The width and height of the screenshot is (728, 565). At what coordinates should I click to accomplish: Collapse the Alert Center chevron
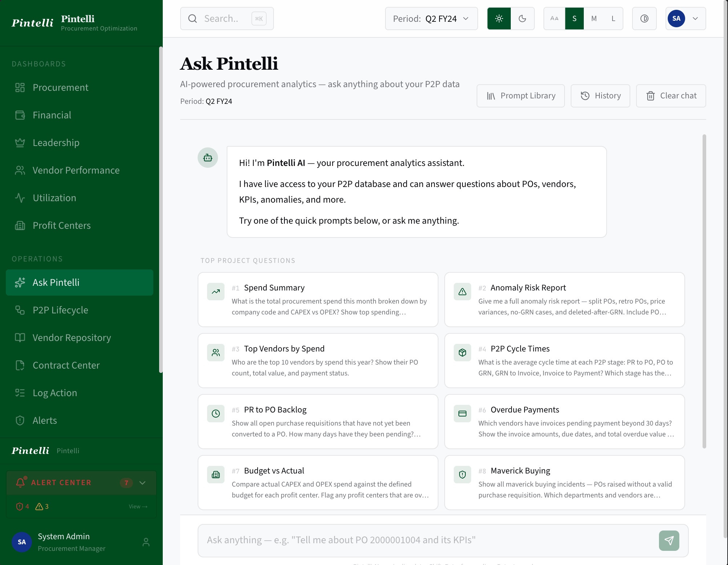tap(142, 483)
